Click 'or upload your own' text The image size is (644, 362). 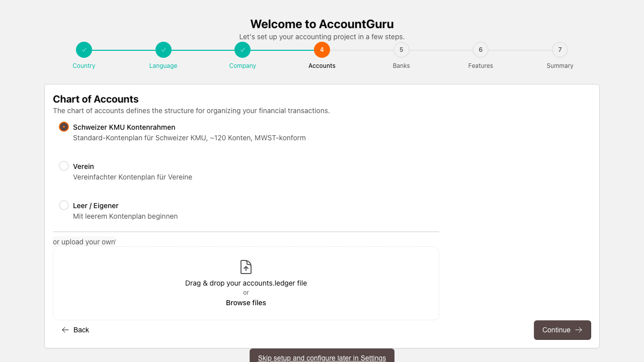(84, 242)
